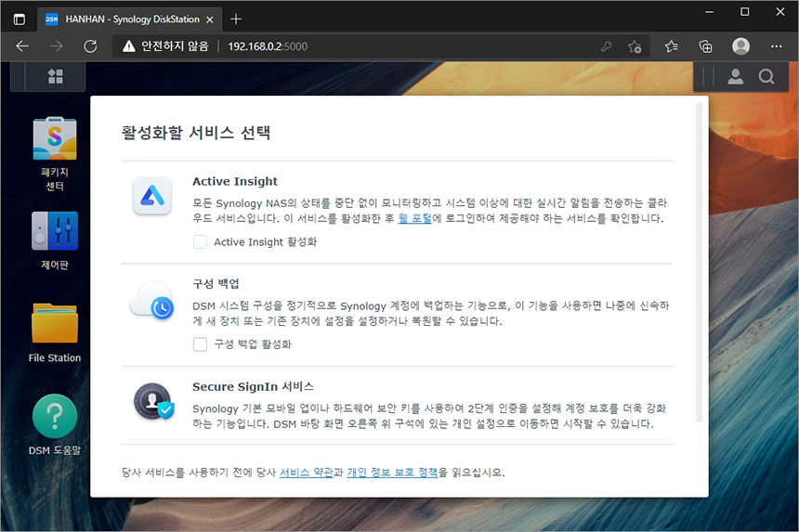Open the browser profile avatar

740,46
